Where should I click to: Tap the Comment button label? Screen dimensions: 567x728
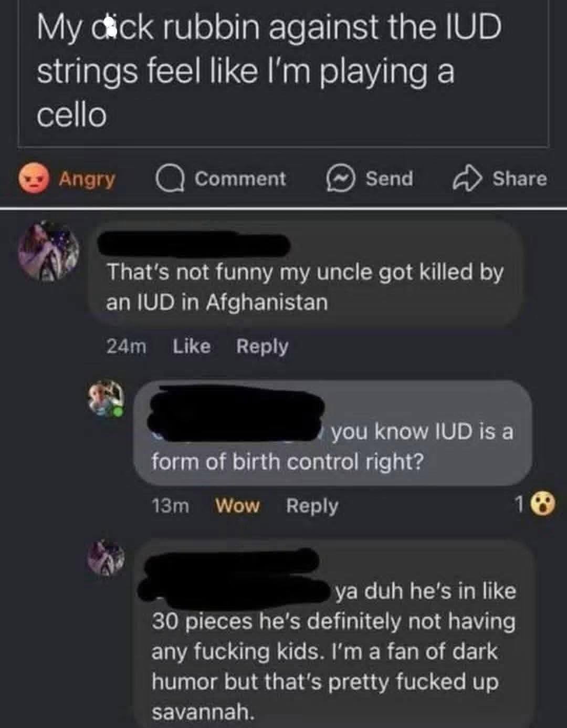coord(240,179)
